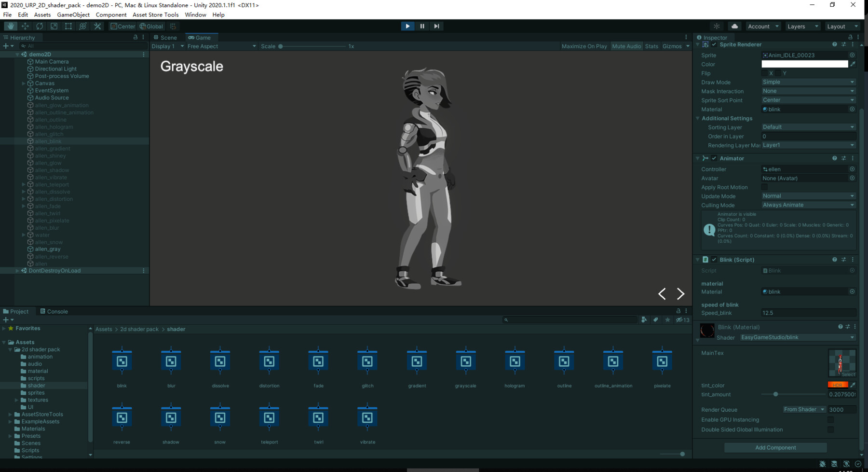Toggle Sprite Renderer component enabled checkbox
The width and height of the screenshot is (868, 472).
[714, 44]
